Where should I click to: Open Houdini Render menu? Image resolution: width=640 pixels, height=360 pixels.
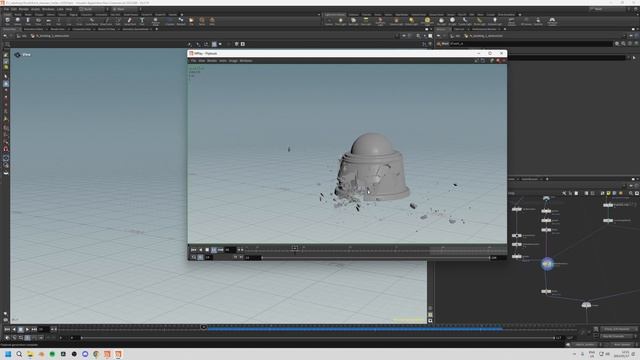(x=24, y=9)
